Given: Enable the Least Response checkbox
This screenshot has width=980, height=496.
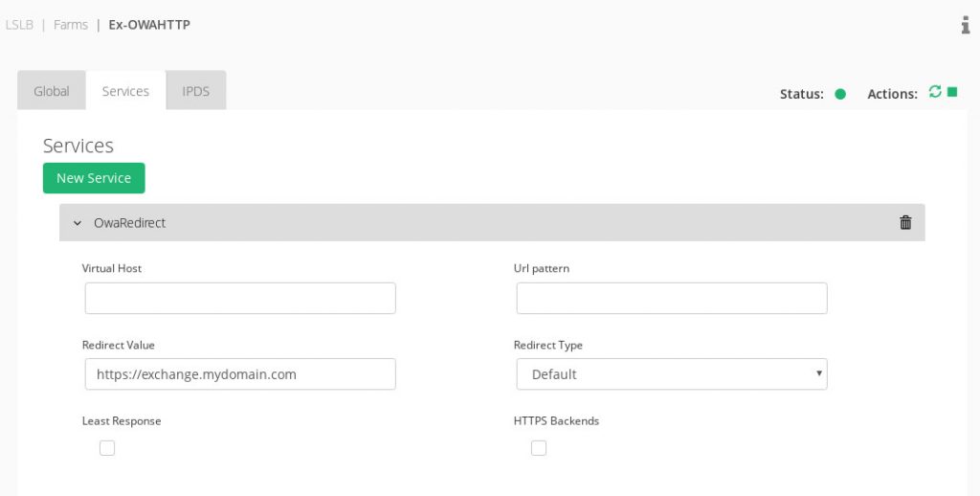Looking at the screenshot, I should click(107, 448).
